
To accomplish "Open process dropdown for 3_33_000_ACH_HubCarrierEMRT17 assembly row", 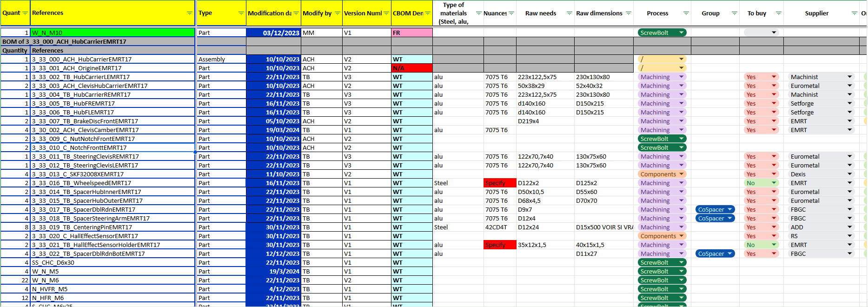I will [681, 59].
